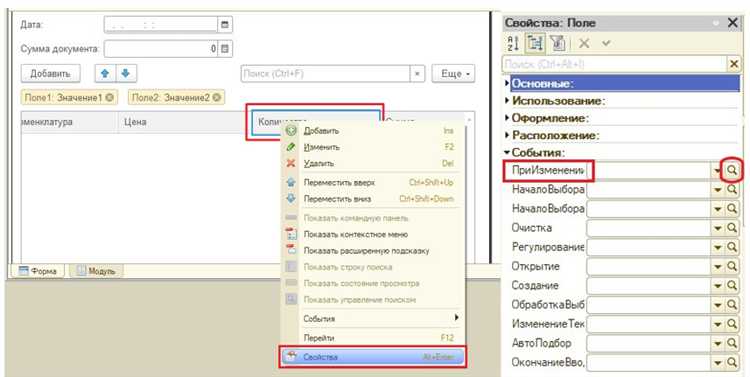
Task: Click the magnifier icon in the Очистка row
Action: pyautogui.click(x=732, y=228)
